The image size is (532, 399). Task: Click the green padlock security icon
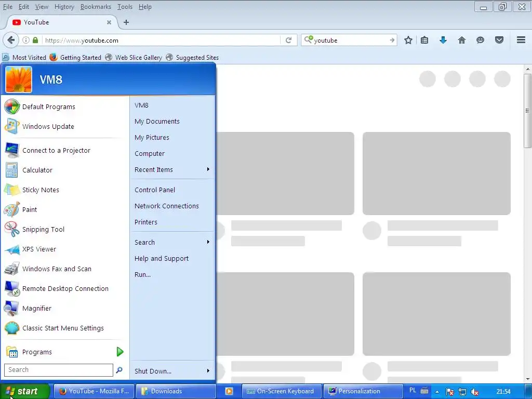pyautogui.click(x=35, y=40)
